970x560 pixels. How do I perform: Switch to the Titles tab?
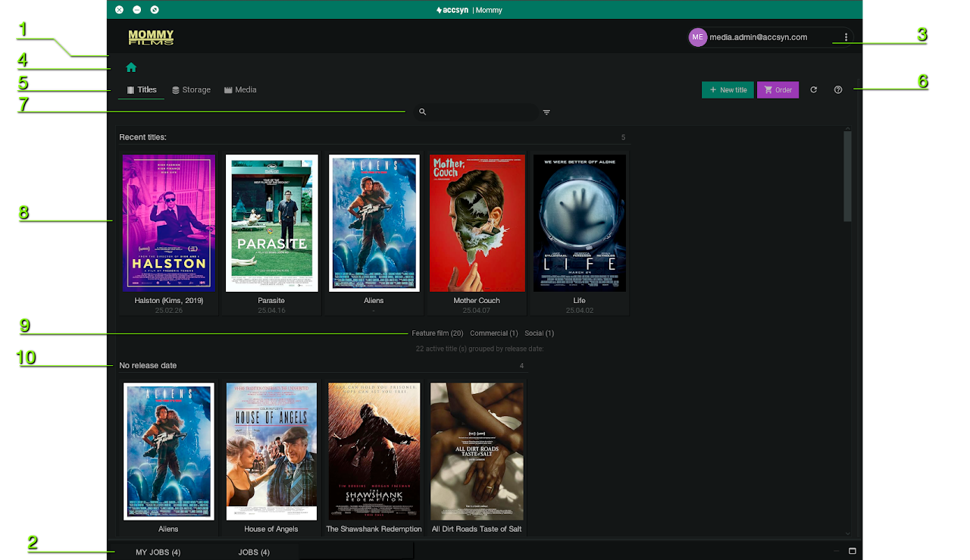pos(142,90)
